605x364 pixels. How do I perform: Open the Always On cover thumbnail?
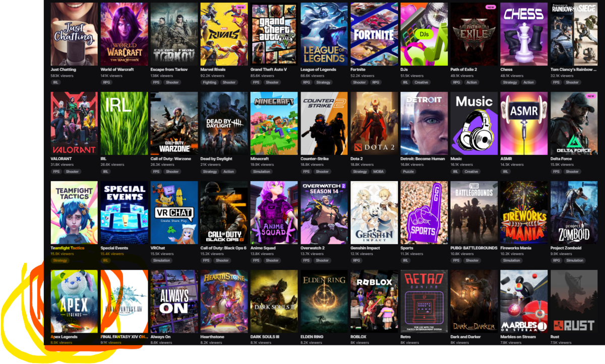174,301
